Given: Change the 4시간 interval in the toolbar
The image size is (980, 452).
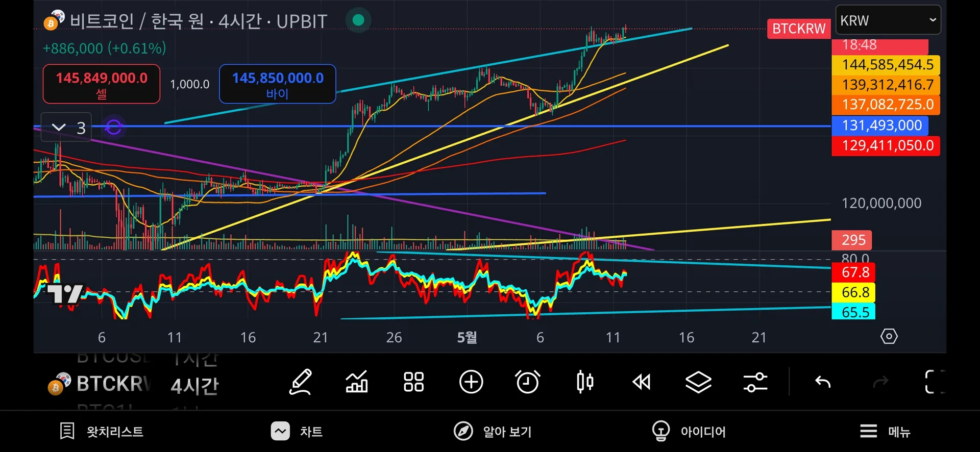Looking at the screenshot, I should point(194,385).
